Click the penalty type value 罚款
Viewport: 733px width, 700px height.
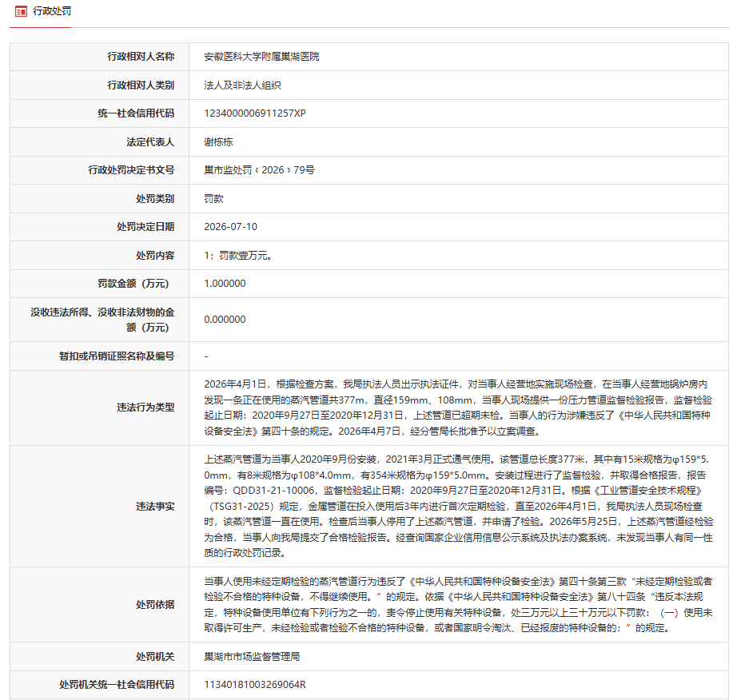[x=213, y=199]
